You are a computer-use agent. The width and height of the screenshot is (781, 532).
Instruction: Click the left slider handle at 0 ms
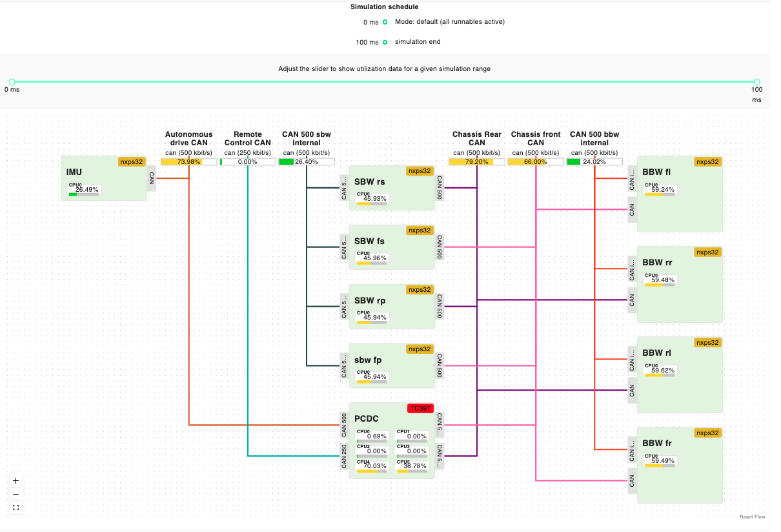(x=12, y=82)
